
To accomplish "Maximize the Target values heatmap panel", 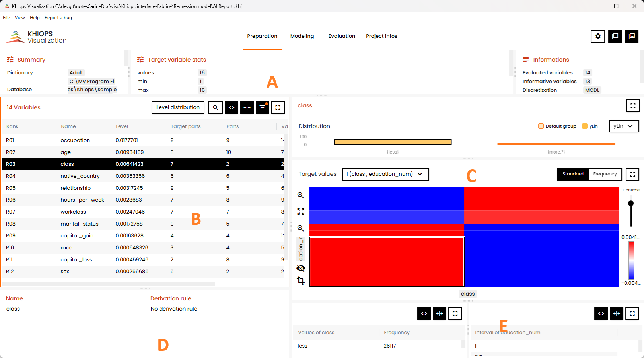I will (x=633, y=174).
